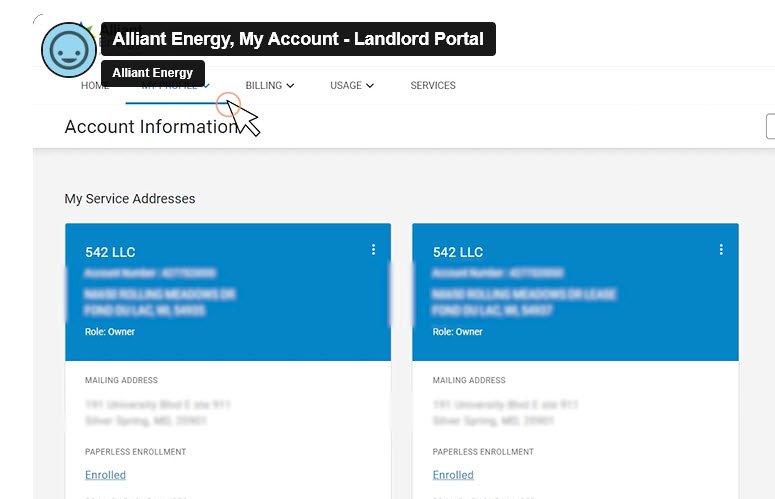Click Enrolled link on first service address card
This screenshot has width=775, height=499.
[x=105, y=475]
